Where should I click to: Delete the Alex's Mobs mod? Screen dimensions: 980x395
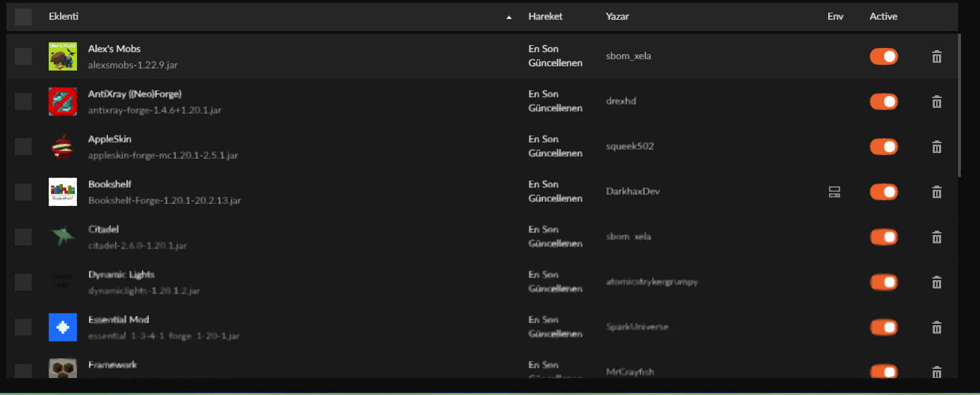(937, 56)
